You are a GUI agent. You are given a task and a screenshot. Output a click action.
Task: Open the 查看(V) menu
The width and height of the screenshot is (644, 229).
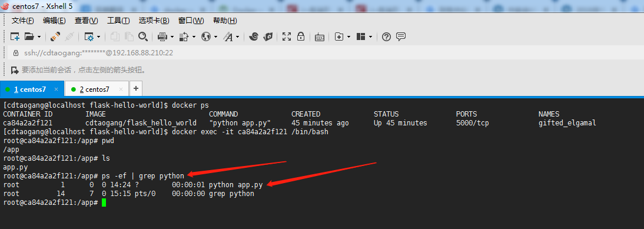(87, 21)
